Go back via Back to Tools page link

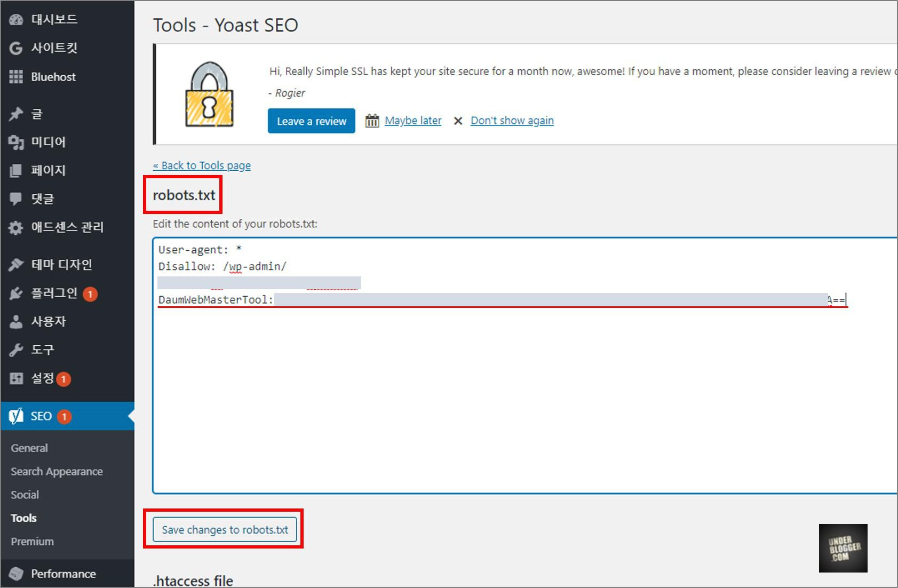[202, 165]
